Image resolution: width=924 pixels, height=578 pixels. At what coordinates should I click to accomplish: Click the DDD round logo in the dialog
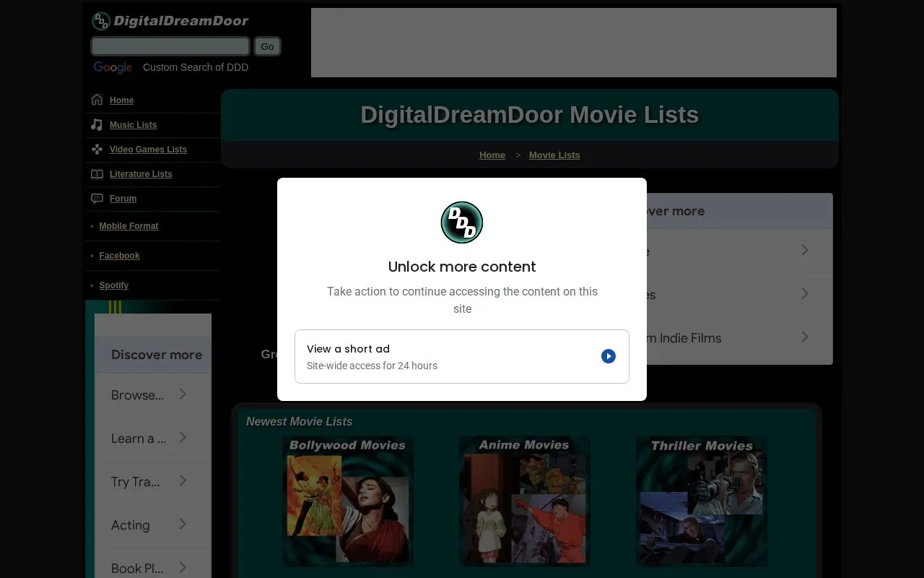pos(462,223)
